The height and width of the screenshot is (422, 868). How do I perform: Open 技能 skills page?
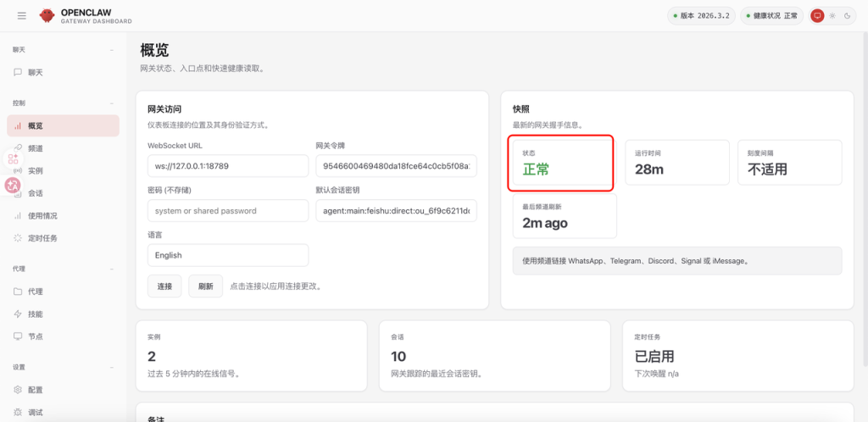pyautogui.click(x=35, y=314)
